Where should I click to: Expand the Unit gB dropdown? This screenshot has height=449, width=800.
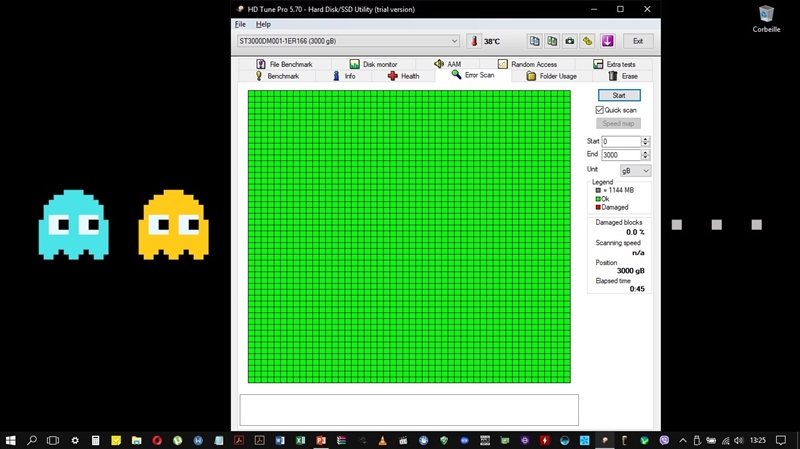pyautogui.click(x=645, y=171)
